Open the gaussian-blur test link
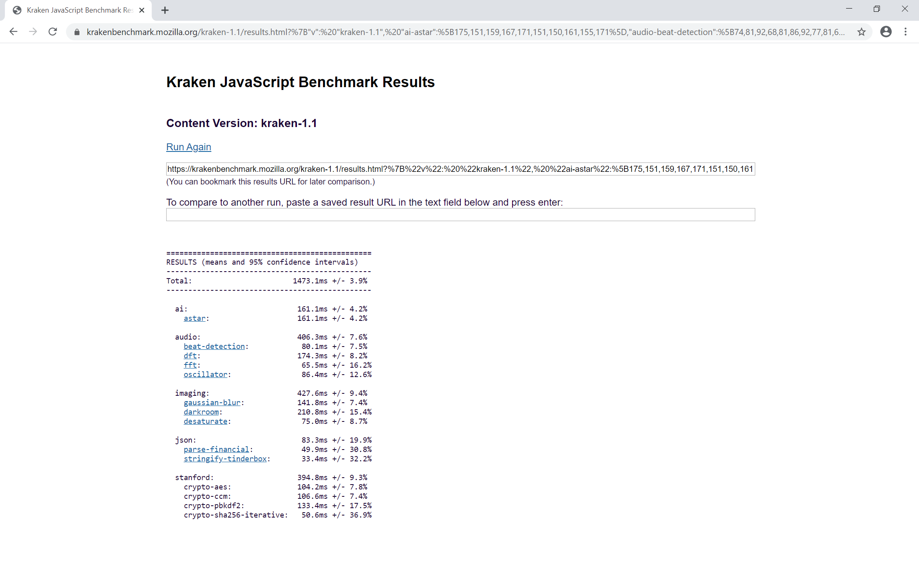 (212, 403)
